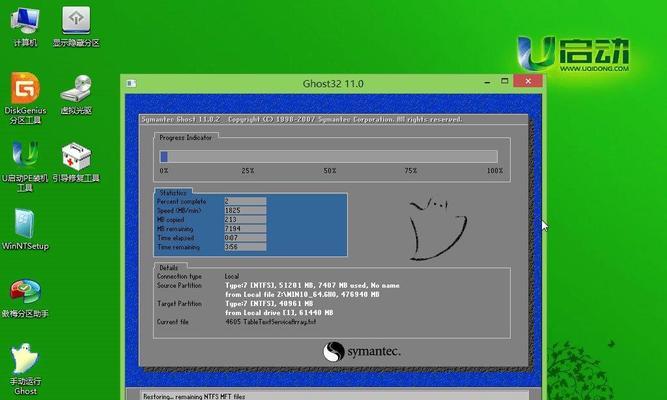Click the Time remaining value 3:56
The height and width of the screenshot is (400, 667).
(x=245, y=247)
